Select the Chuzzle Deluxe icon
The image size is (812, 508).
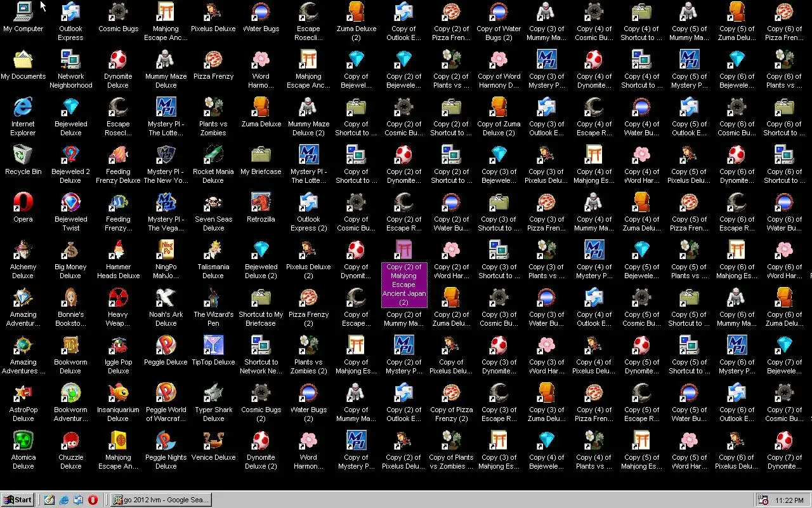(71, 451)
